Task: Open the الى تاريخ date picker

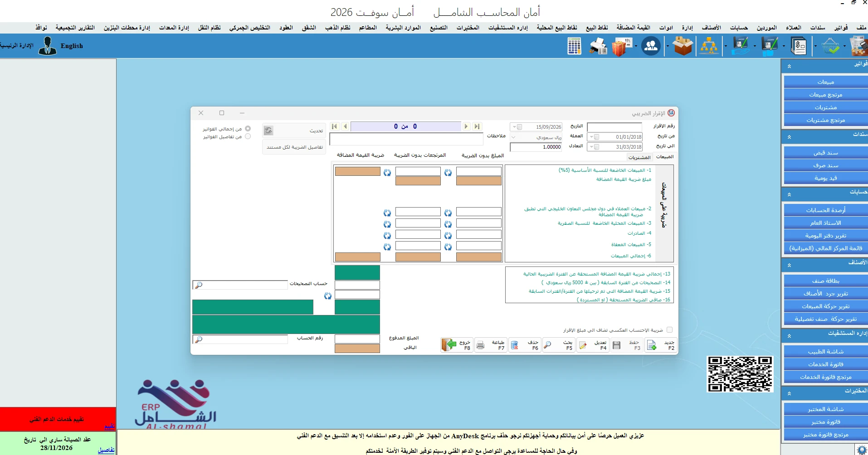Action: tap(615, 147)
